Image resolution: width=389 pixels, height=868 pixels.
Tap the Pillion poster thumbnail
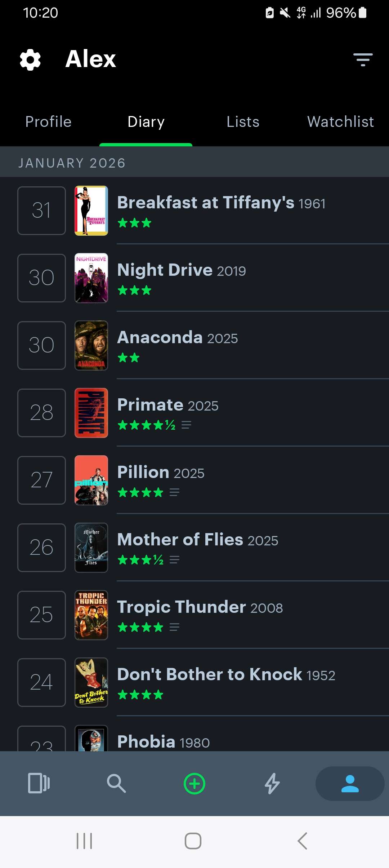coord(91,480)
